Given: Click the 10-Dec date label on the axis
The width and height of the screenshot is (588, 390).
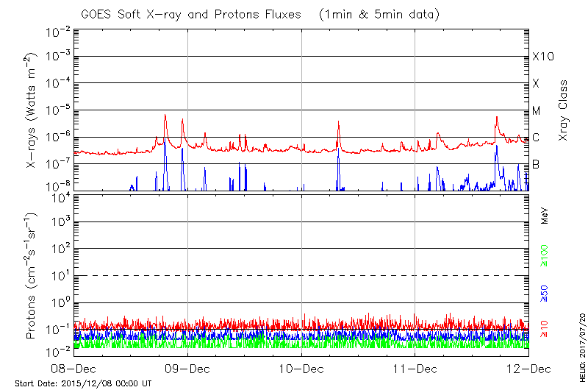Looking at the screenshot, I should click(301, 368).
